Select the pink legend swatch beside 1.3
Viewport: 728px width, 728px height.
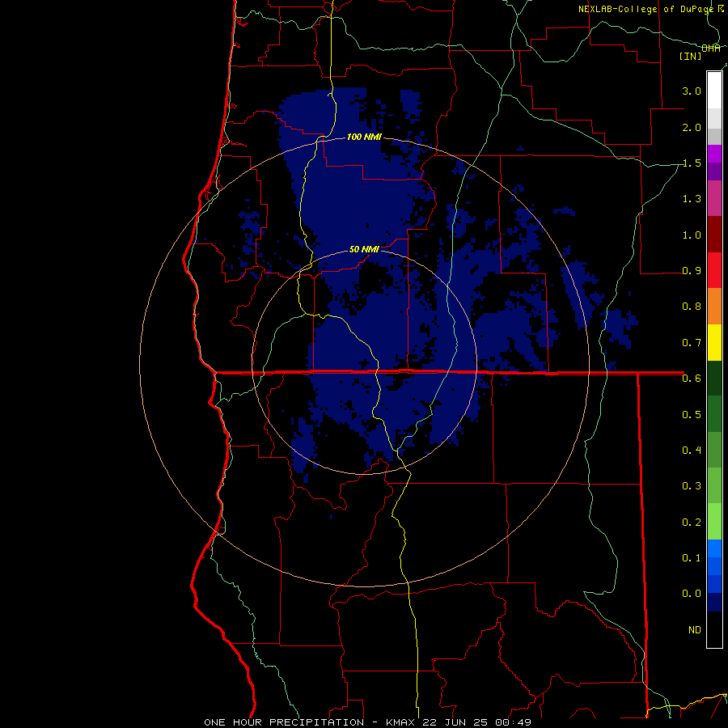pyautogui.click(x=714, y=198)
